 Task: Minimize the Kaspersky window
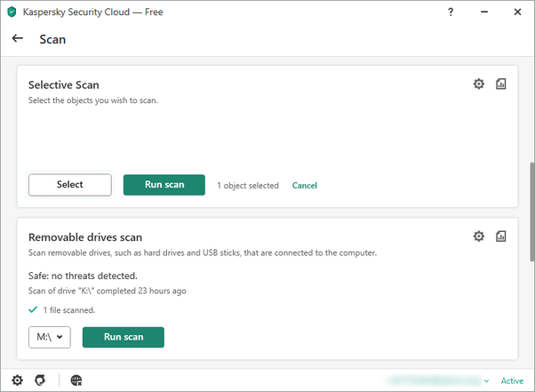pos(484,12)
